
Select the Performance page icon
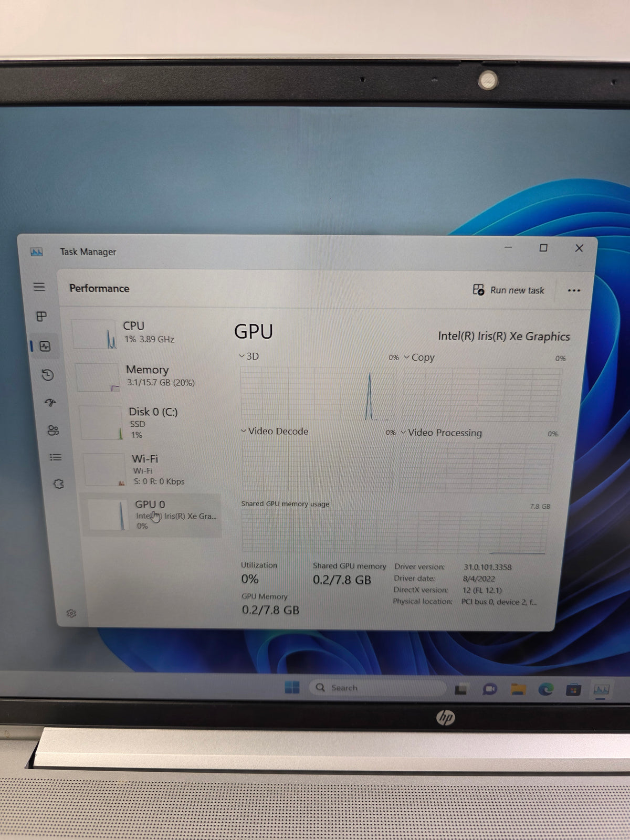pyautogui.click(x=45, y=346)
